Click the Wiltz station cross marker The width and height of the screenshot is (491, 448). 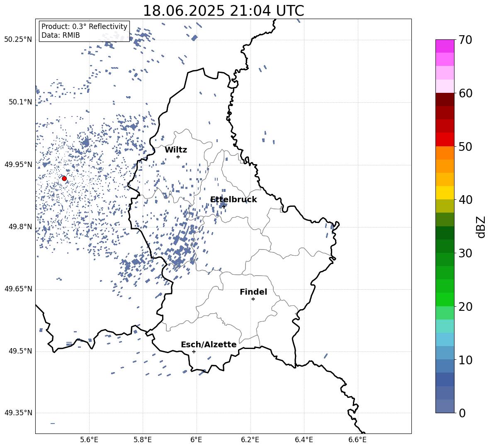pos(178,157)
